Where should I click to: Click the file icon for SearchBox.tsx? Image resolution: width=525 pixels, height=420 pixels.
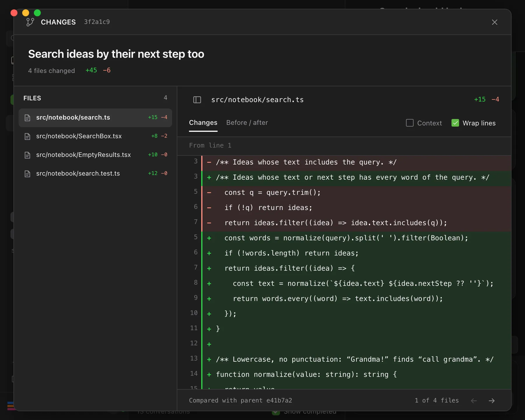coord(27,136)
